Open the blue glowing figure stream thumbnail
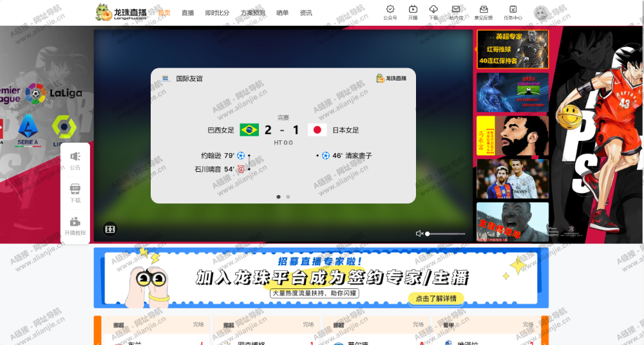This screenshot has height=345, width=644. pos(513,93)
